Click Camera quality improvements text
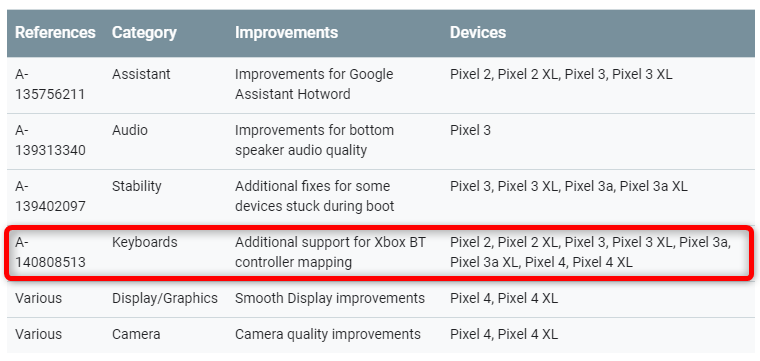This screenshot has height=361, width=760. pyautogui.click(x=328, y=334)
